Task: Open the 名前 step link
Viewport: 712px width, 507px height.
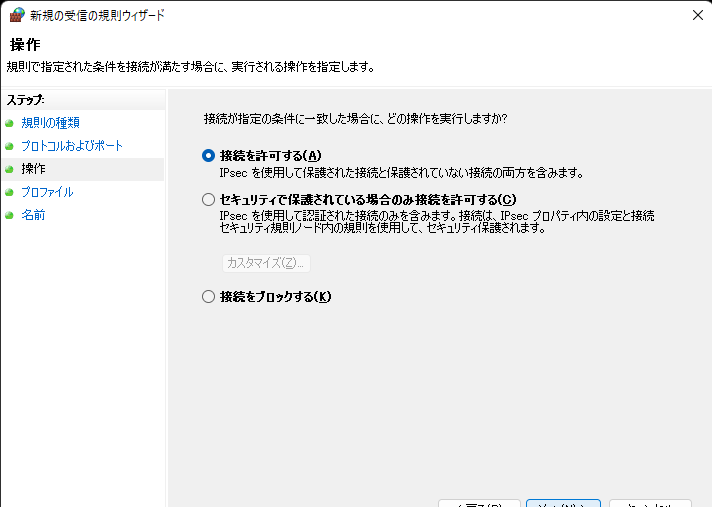Action: click(x=34, y=215)
